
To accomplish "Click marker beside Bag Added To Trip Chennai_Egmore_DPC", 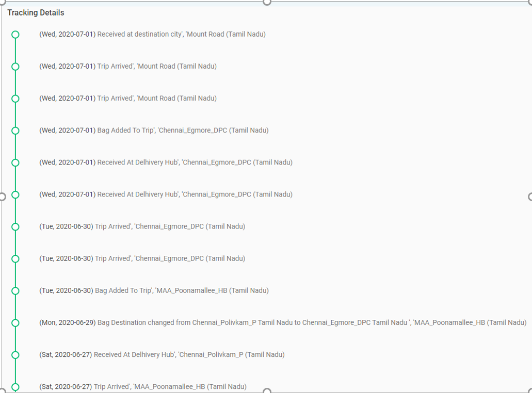I will (15, 130).
